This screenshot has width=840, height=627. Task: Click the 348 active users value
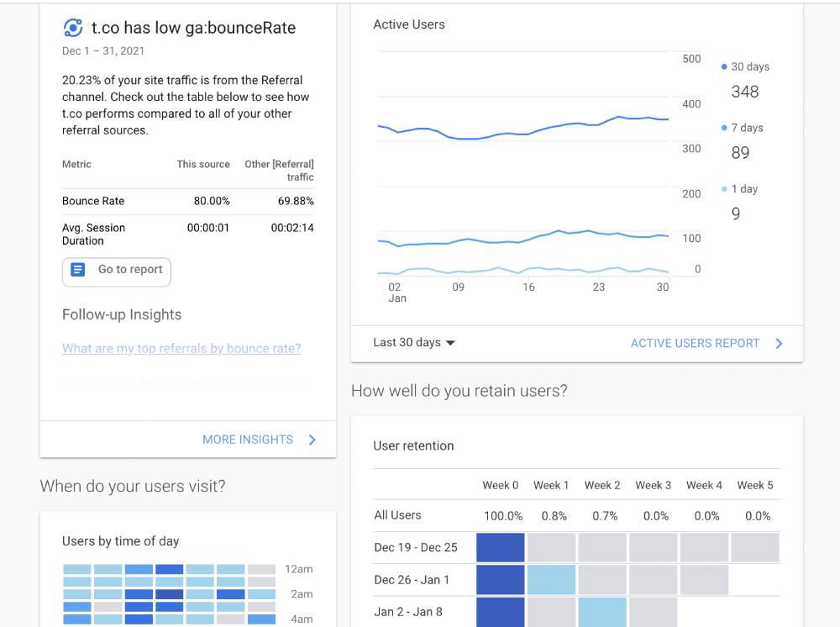[x=744, y=92]
